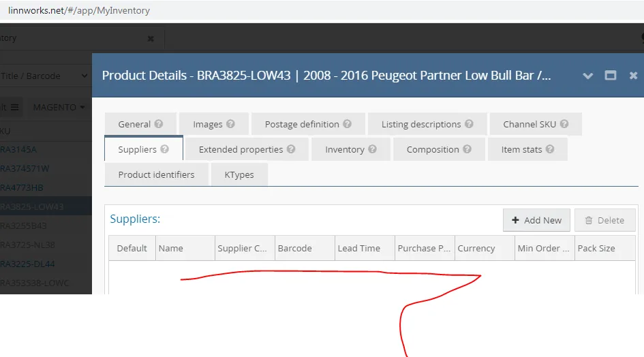Viewport: 644px width, 357px height.
Task: Click the hamburger menu icon above SKU list
Action: (x=15, y=107)
